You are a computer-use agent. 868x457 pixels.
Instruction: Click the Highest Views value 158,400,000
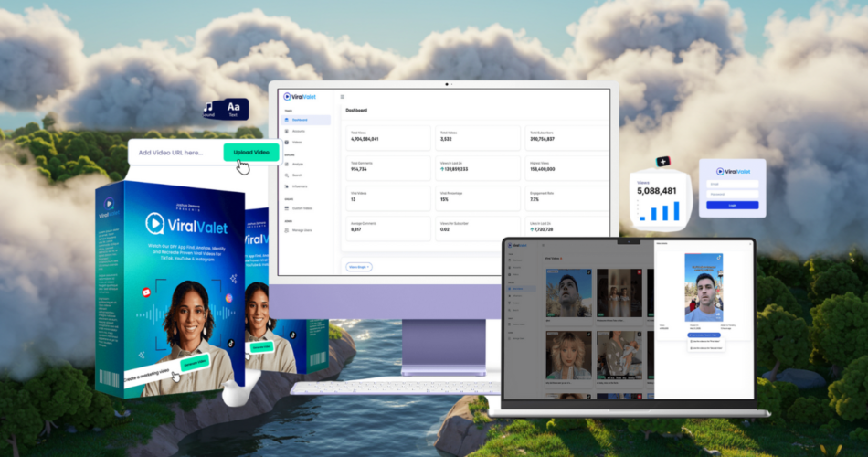(x=543, y=169)
